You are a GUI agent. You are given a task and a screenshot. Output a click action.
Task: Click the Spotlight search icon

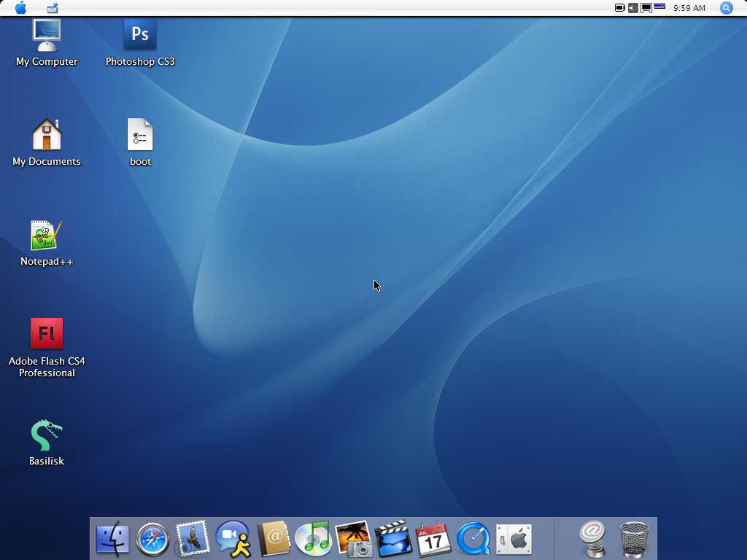click(x=726, y=8)
